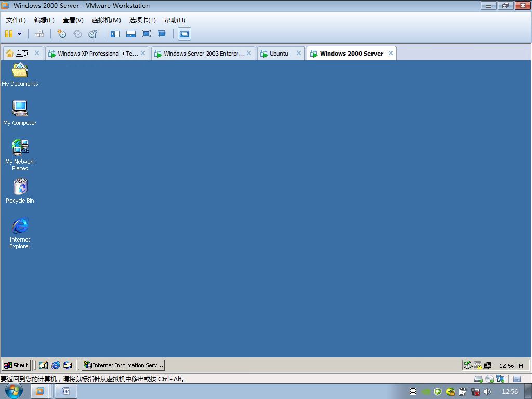Select My Computer desktop icon
532x399 pixels.
(x=20, y=113)
